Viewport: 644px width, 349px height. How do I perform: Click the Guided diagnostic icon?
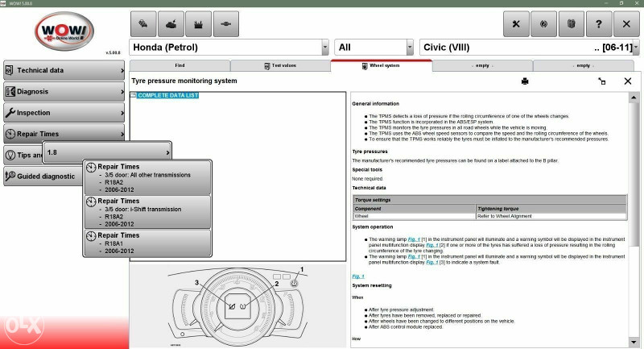10,176
